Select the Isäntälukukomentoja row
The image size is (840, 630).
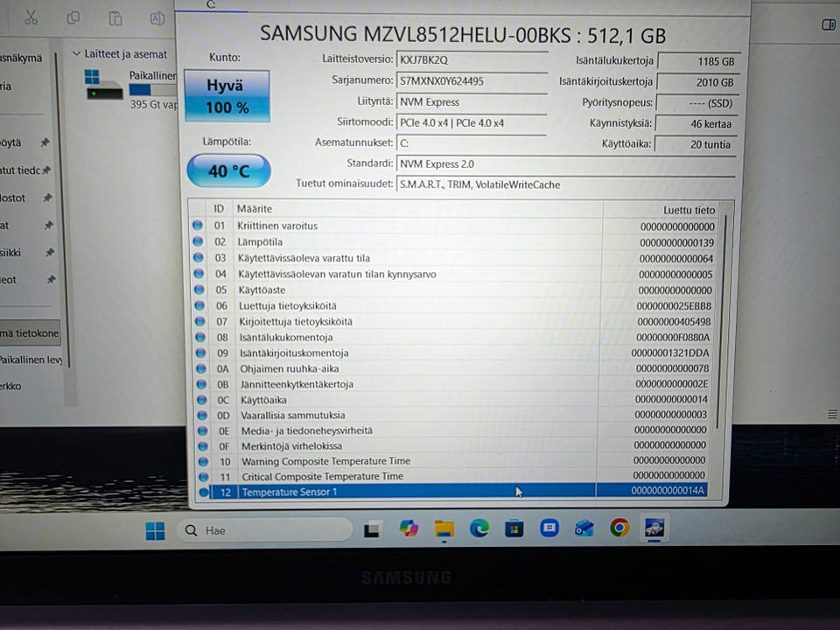pyautogui.click(x=453, y=337)
